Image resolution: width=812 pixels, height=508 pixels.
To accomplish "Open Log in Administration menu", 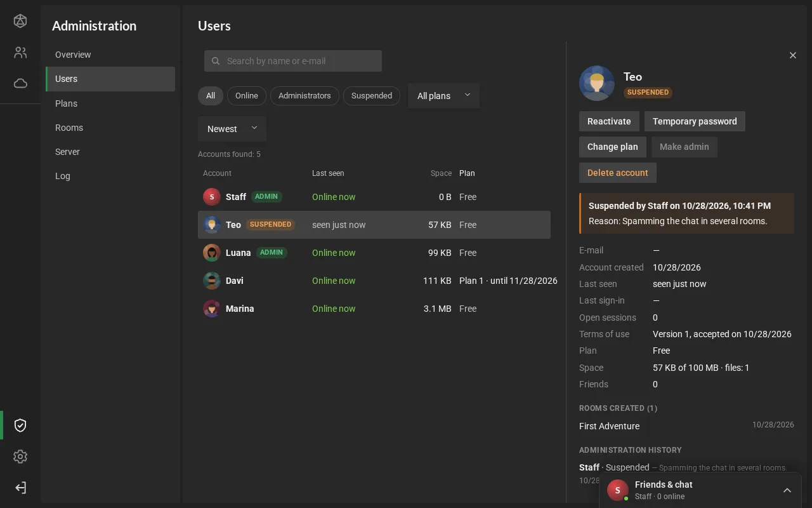I will (x=110, y=176).
